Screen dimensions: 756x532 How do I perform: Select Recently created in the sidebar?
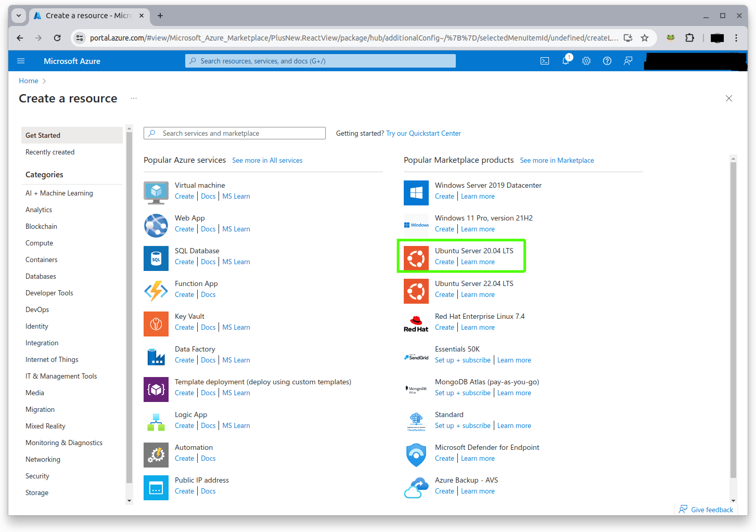50,152
